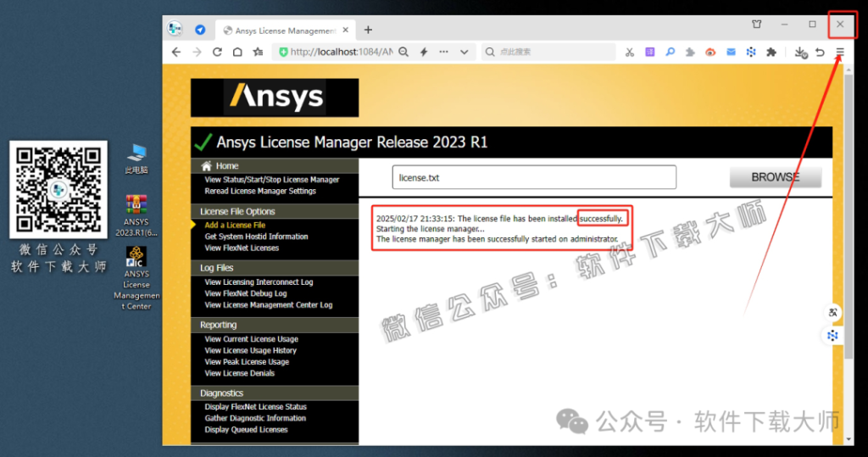Open View Peak License Usage

pyautogui.click(x=247, y=362)
